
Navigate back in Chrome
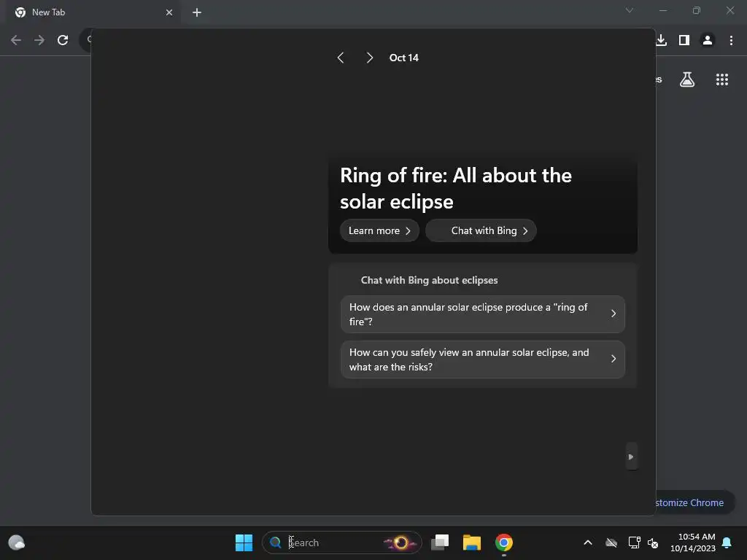coord(16,40)
